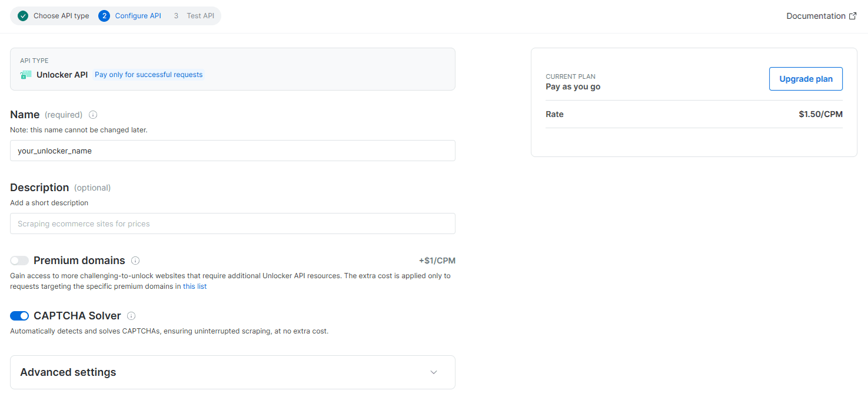Click the green checkmark on Choose API type
The image size is (868, 397).
tap(23, 16)
